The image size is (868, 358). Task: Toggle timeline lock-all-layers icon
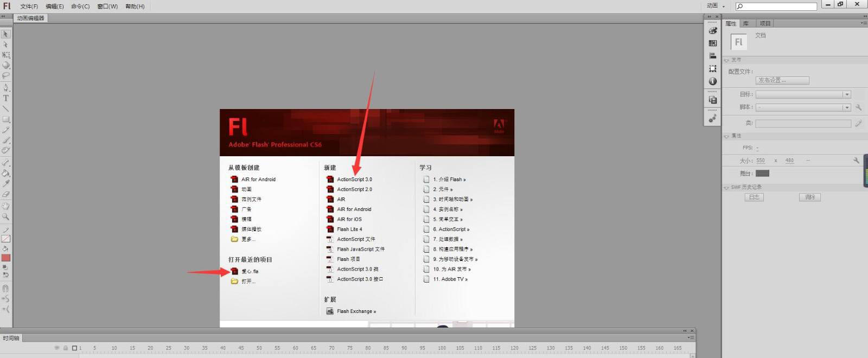click(66, 348)
